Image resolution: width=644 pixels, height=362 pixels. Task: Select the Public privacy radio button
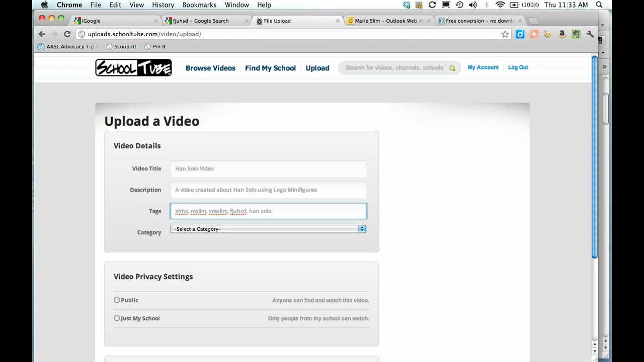[x=117, y=300]
